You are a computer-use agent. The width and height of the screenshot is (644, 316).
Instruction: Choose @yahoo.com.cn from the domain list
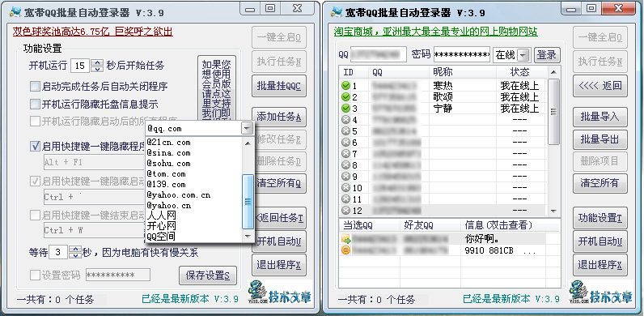point(194,194)
